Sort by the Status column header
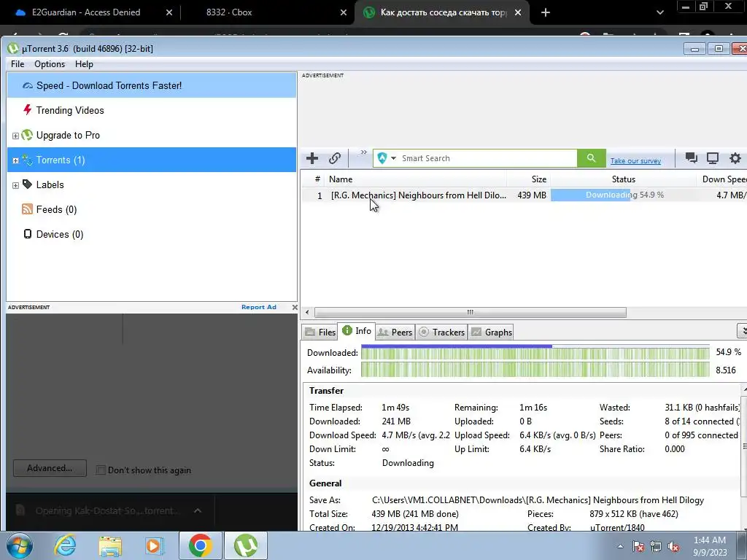Image resolution: width=747 pixels, height=560 pixels. tap(623, 179)
